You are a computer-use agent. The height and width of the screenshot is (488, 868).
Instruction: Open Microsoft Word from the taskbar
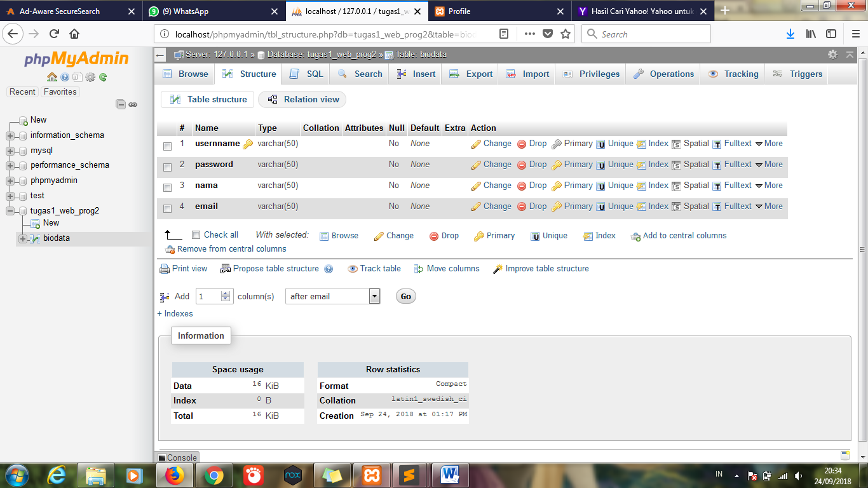451,475
